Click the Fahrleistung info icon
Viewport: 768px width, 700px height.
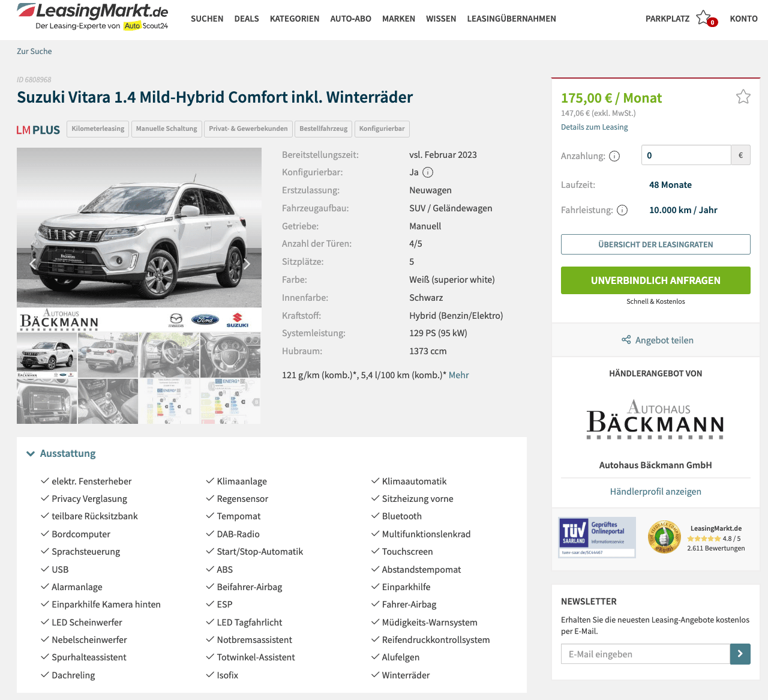pos(622,210)
